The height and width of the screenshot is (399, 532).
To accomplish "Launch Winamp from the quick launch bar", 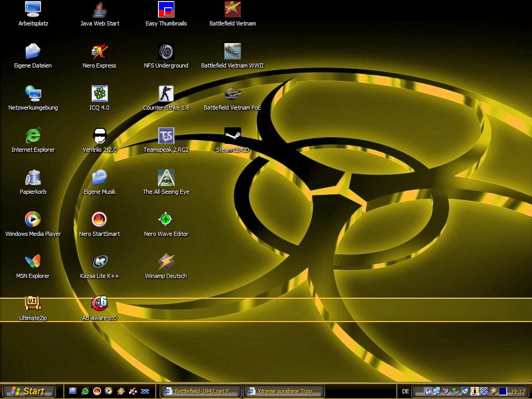I will (121, 391).
